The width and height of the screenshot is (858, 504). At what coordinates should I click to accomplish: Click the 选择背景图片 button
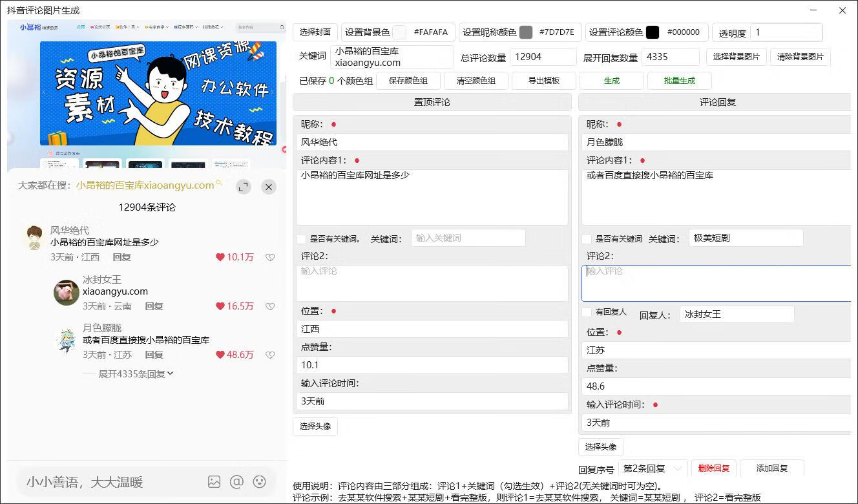coord(737,57)
